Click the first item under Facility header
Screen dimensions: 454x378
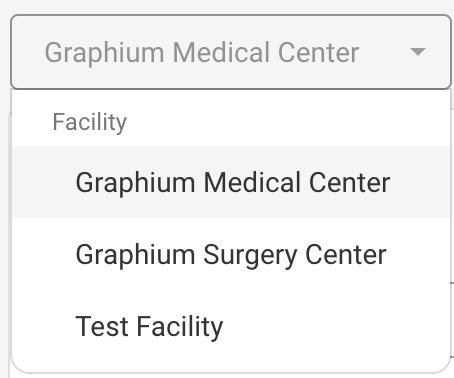click(x=231, y=182)
